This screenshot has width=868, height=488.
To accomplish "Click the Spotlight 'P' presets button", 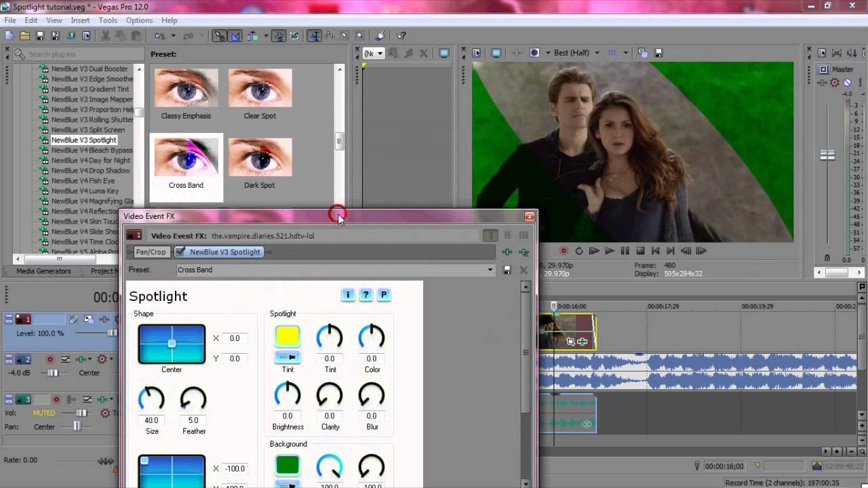I will click(384, 295).
